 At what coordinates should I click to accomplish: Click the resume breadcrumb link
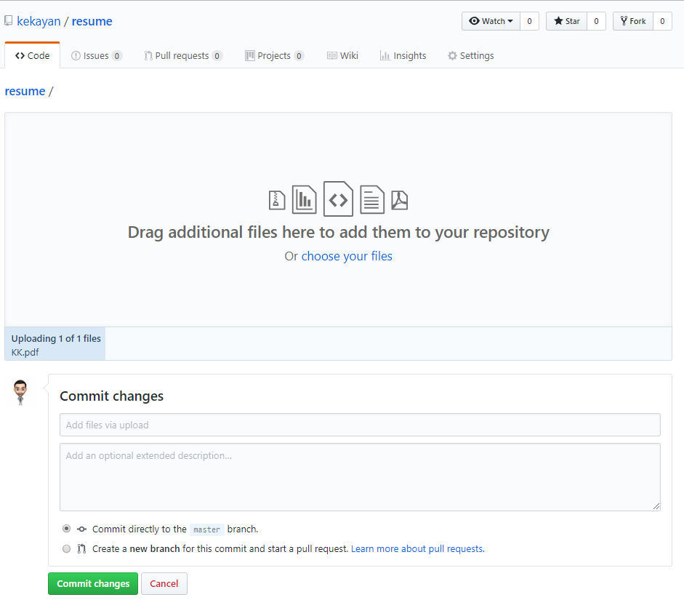coord(25,91)
